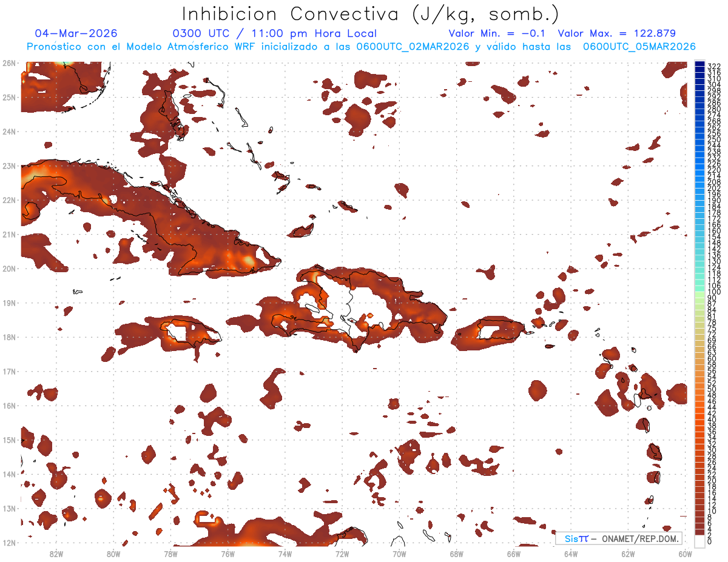The width and height of the screenshot is (728, 562).
Task: Click the 60W longitude label
Action: pos(685,554)
